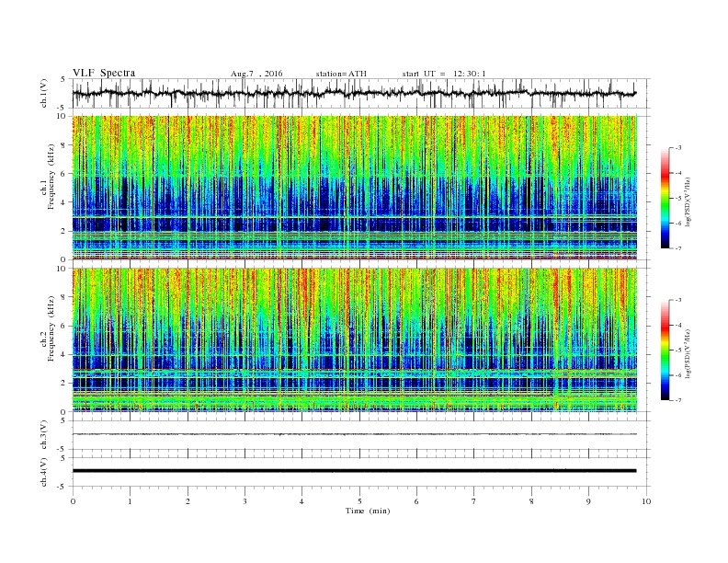Click time axis tick label "4"

click(x=301, y=501)
